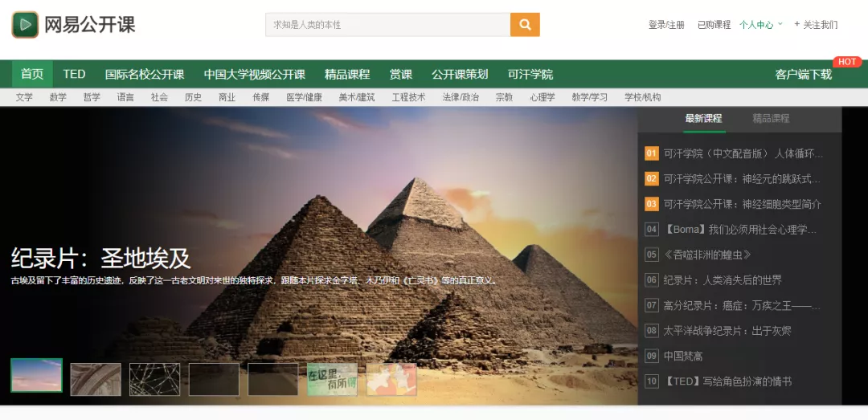Click the orange search magnifier button
Image resolution: width=868 pixels, height=420 pixels.
coord(525,25)
